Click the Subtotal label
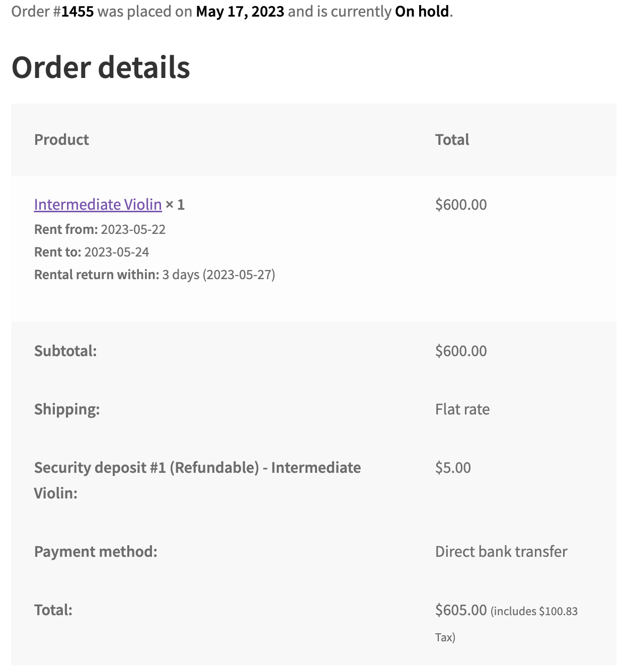Image resolution: width=625 pixels, height=672 pixels. pyautogui.click(x=65, y=351)
